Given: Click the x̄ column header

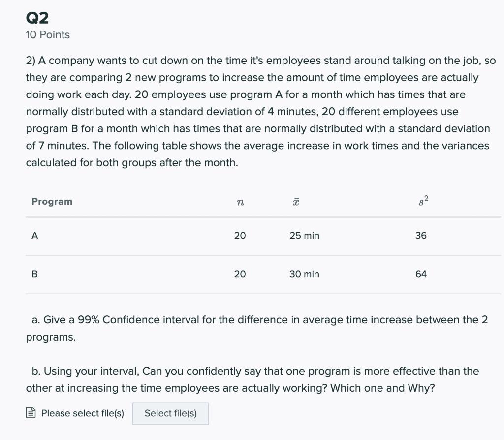Looking at the screenshot, I should 295,201.
